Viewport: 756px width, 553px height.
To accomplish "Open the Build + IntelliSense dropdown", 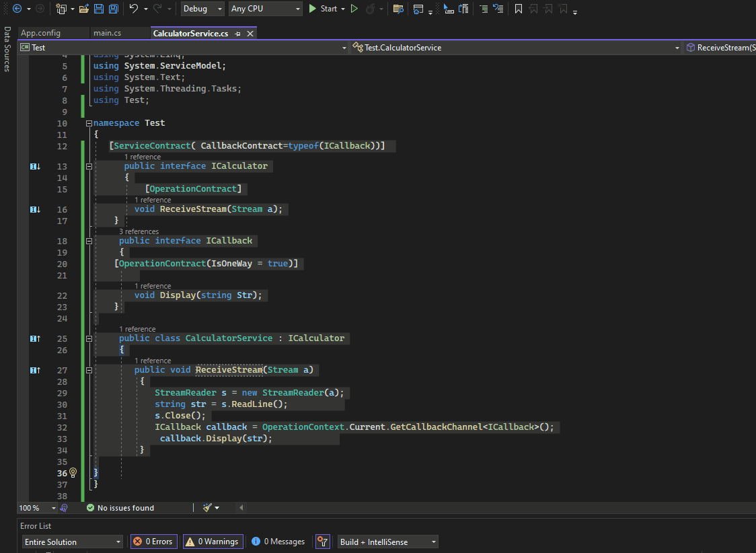I will click(387, 542).
